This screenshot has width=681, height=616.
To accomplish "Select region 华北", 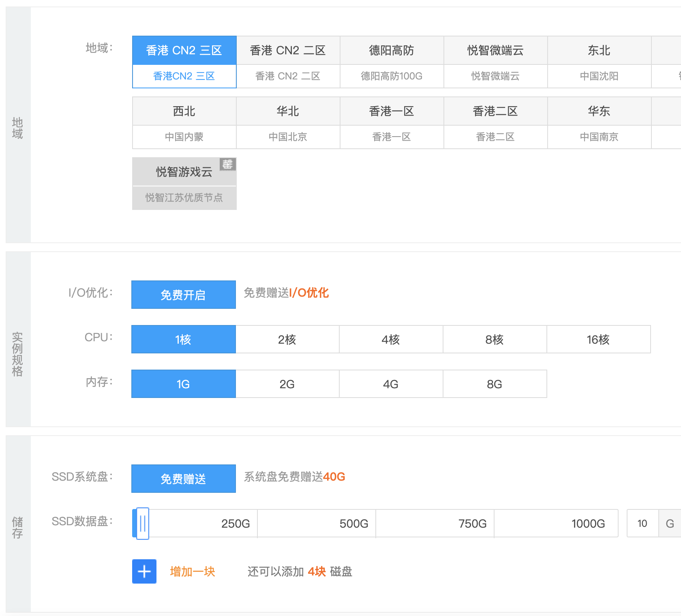I will pyautogui.click(x=288, y=111).
